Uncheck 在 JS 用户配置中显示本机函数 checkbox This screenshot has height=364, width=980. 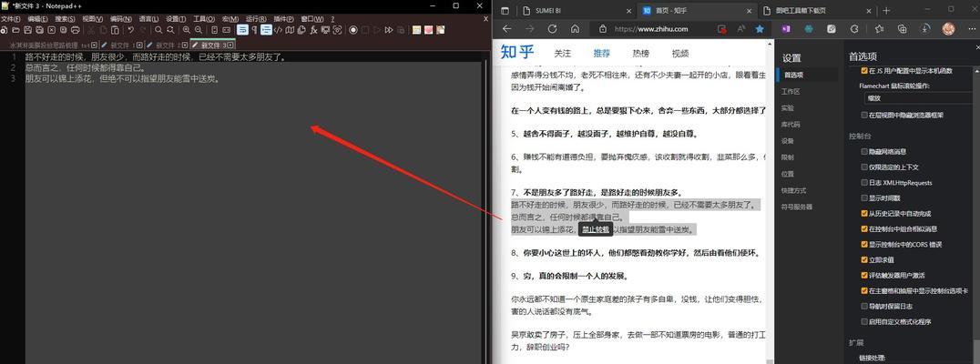[x=864, y=71]
